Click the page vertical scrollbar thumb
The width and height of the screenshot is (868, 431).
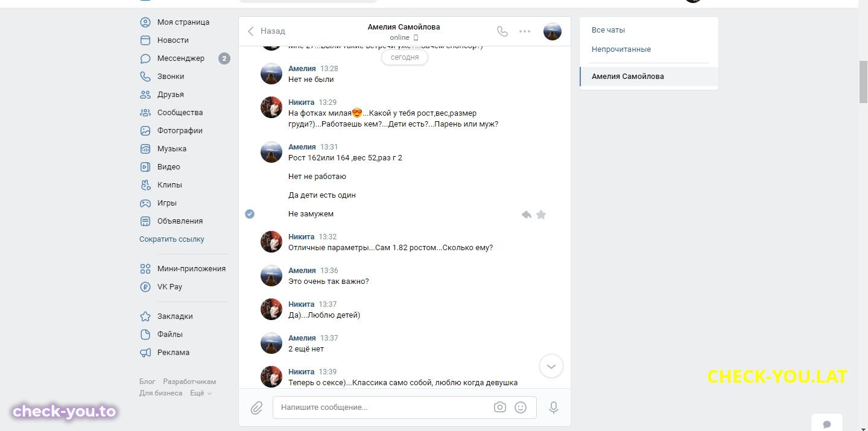[x=863, y=82]
